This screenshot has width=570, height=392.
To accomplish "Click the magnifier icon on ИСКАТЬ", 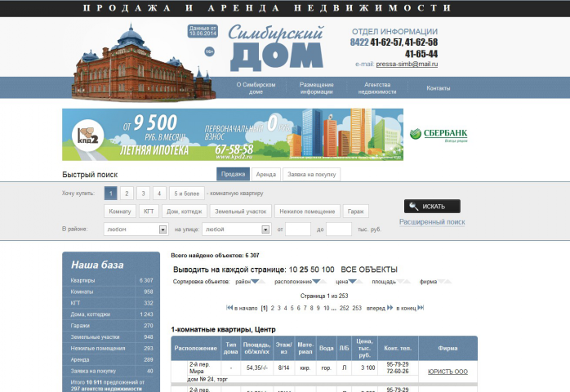I will 413,206.
